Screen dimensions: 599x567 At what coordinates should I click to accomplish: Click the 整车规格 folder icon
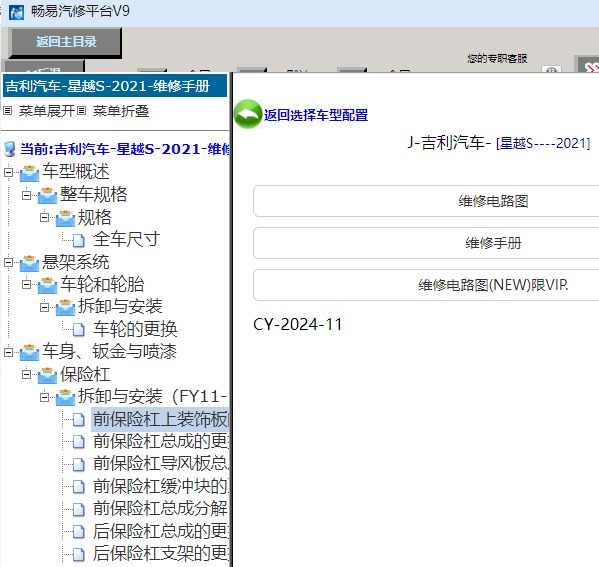(x=47, y=195)
